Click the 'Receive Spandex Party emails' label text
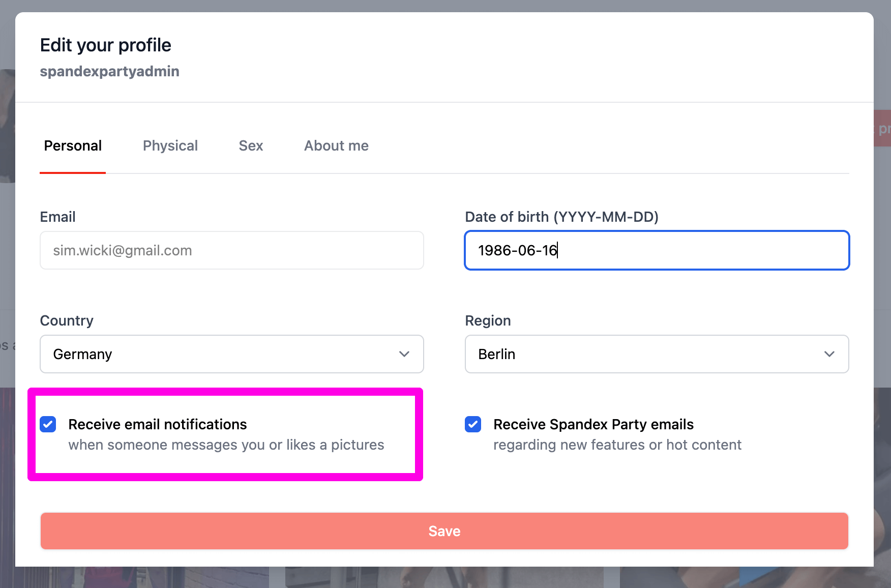 coord(593,424)
